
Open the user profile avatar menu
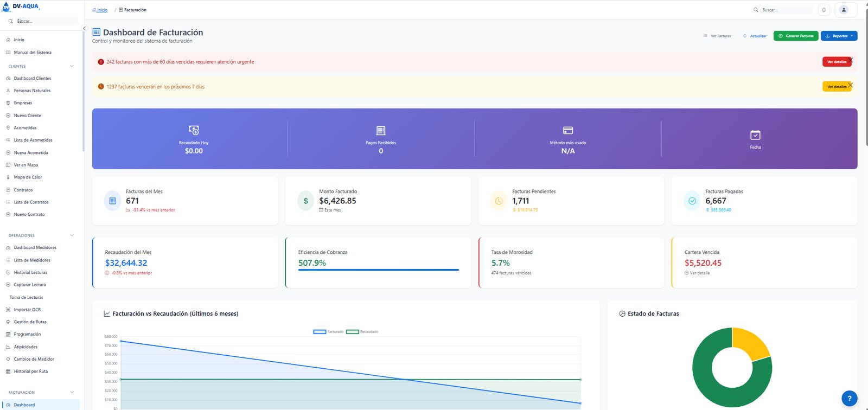844,10
